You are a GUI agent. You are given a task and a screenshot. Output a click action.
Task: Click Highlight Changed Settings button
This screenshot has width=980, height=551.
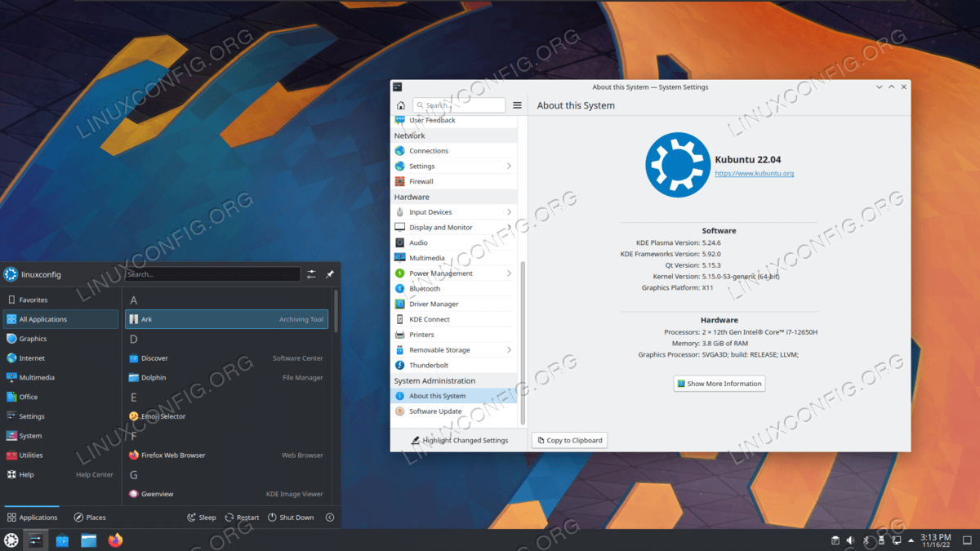point(459,440)
